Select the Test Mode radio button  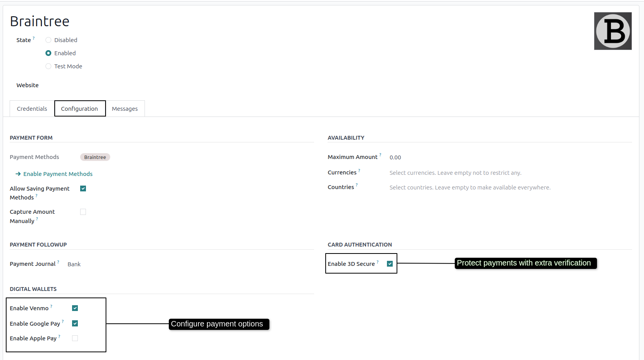click(48, 66)
